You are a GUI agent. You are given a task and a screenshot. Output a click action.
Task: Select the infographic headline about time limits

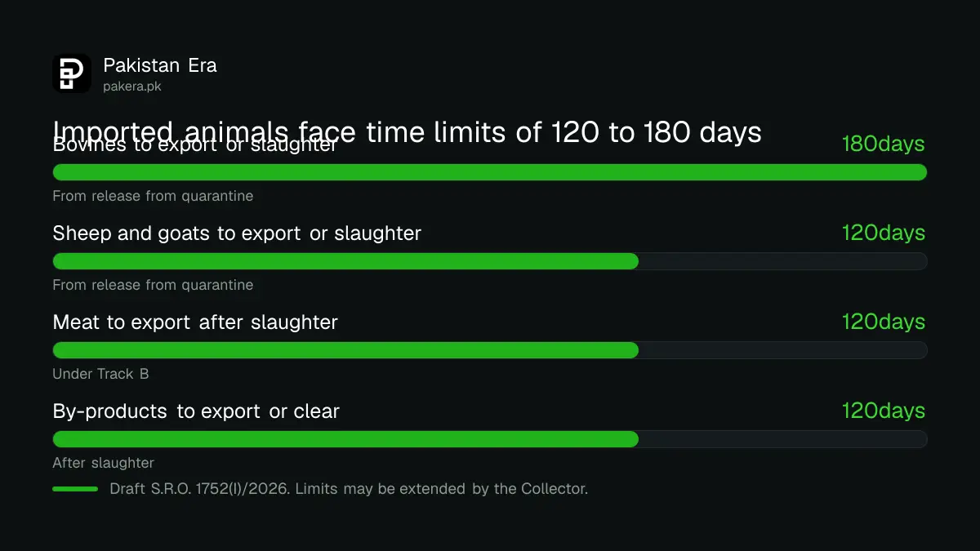[x=407, y=131]
